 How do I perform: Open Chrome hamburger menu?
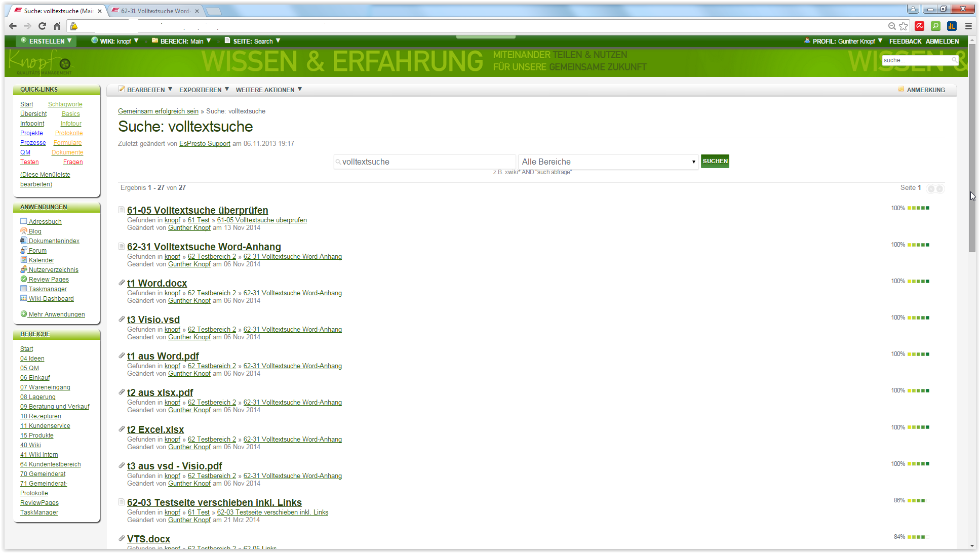[968, 26]
